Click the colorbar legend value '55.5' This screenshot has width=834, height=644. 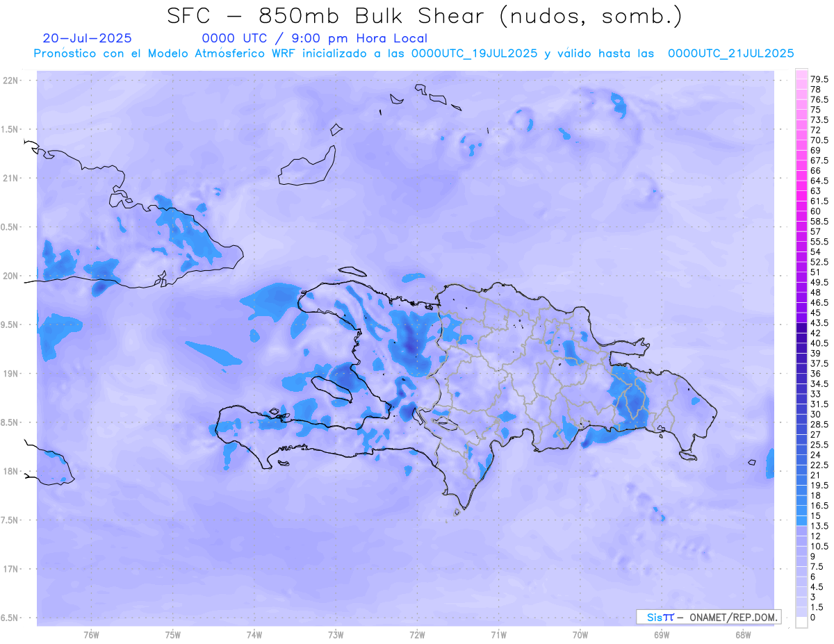(820, 241)
